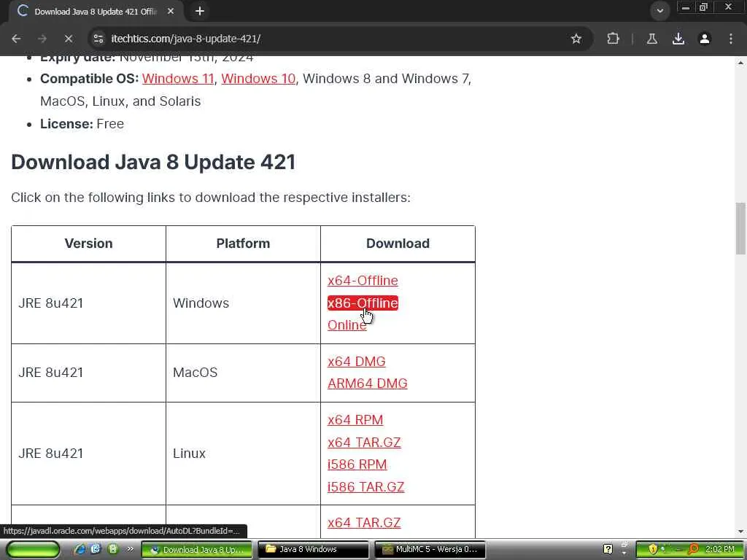Click the License: Free list item
This screenshot has height=560, width=747.
tap(82, 124)
